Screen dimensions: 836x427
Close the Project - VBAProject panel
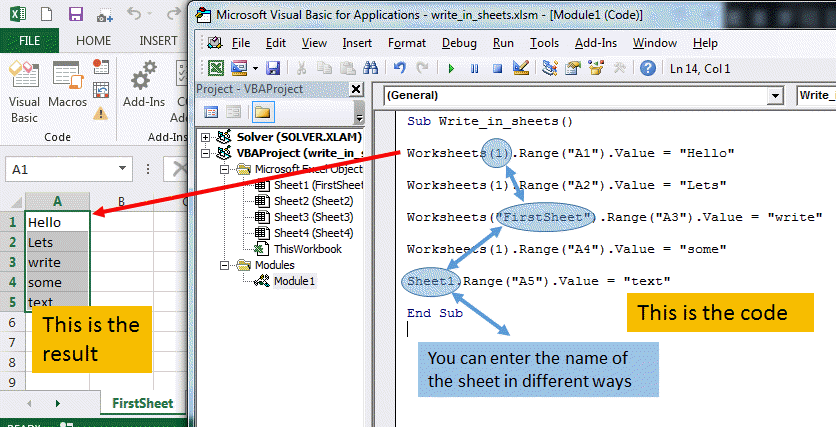tap(356, 89)
